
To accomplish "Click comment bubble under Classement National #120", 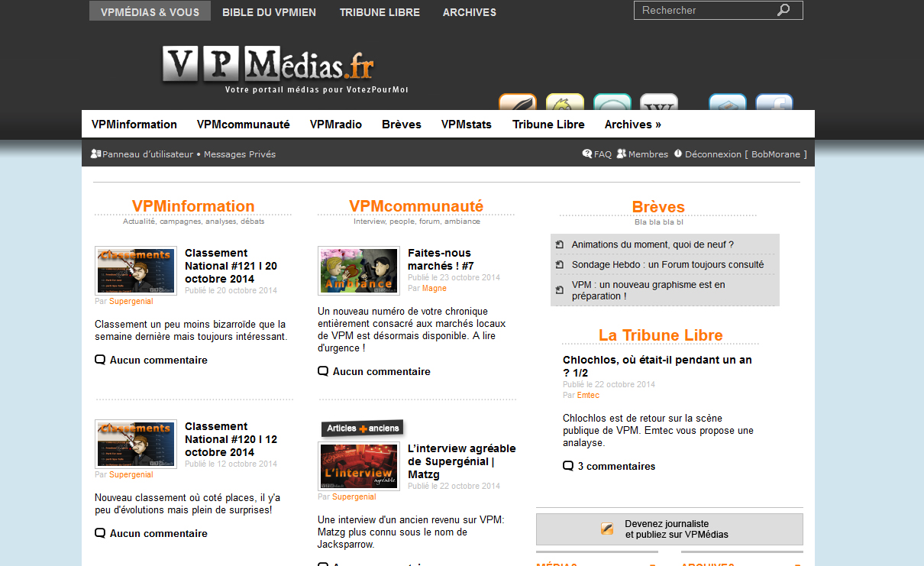I will click(x=100, y=533).
